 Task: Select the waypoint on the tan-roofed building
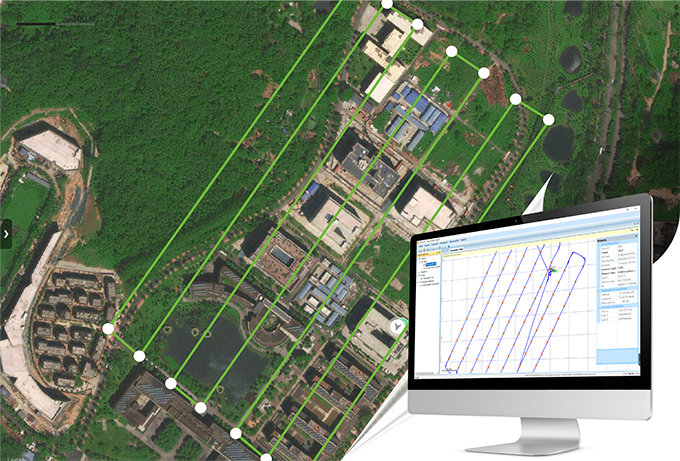point(417,24)
